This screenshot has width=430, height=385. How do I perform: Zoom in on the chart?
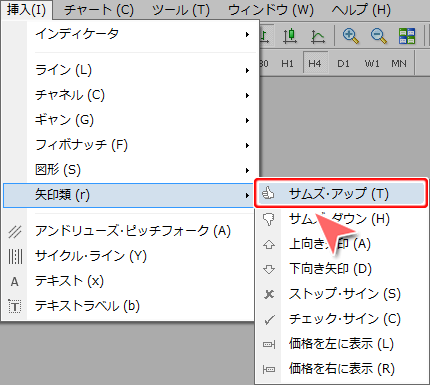(351, 36)
